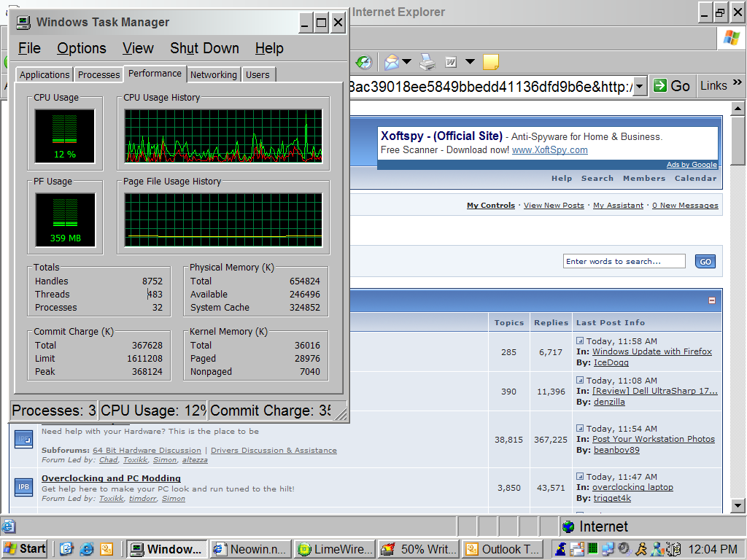Expand the dropdown arrow next to the Mail icon
This screenshot has width=747, height=560.
[x=407, y=61]
